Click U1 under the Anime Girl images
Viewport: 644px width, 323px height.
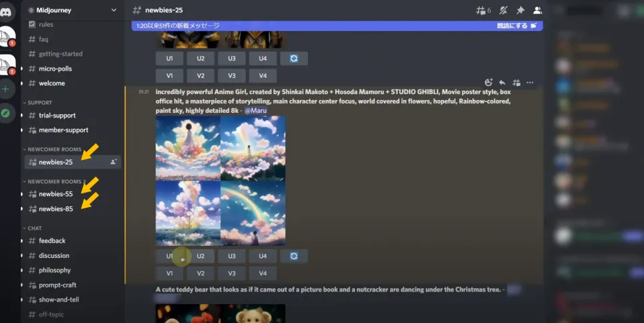169,256
